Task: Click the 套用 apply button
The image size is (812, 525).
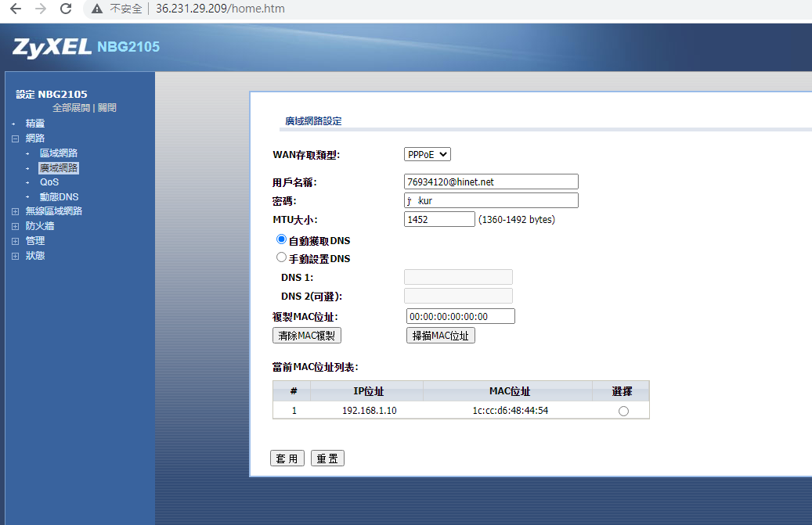Action: 287,458
